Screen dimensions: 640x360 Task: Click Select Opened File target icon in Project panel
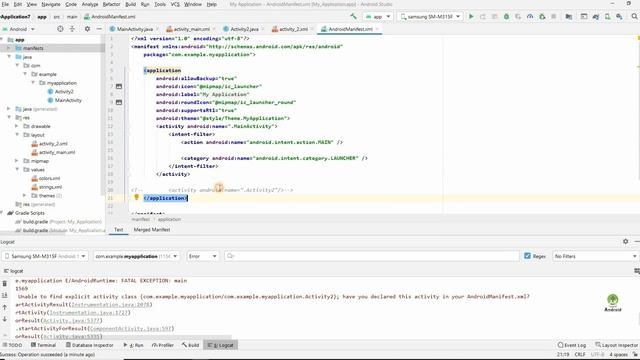click(x=60, y=29)
